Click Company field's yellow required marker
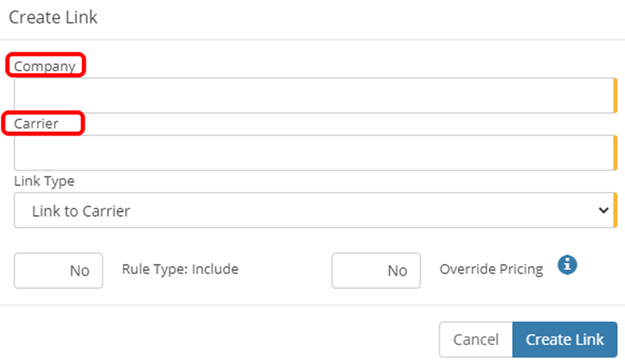The height and width of the screenshot is (364, 625). pos(615,96)
